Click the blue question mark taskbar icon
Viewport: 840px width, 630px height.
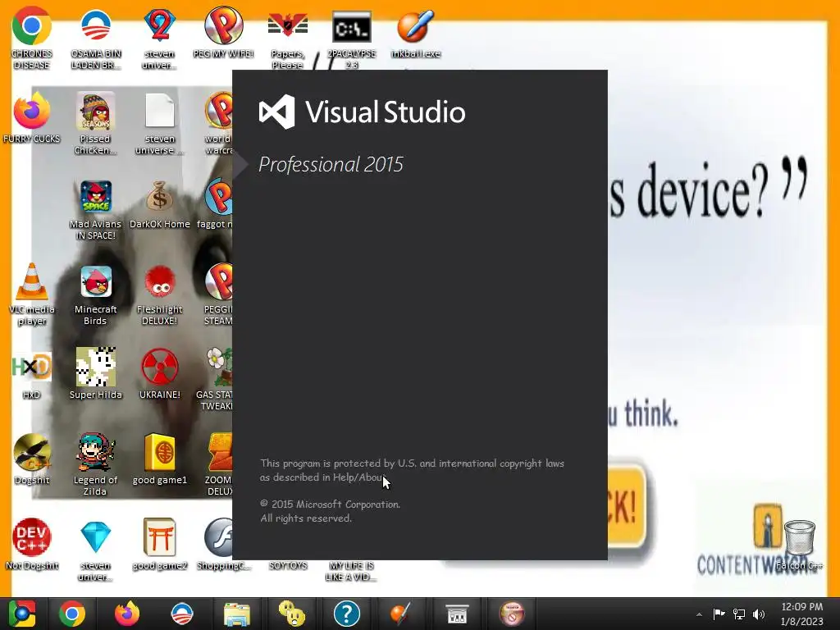pyautogui.click(x=347, y=614)
